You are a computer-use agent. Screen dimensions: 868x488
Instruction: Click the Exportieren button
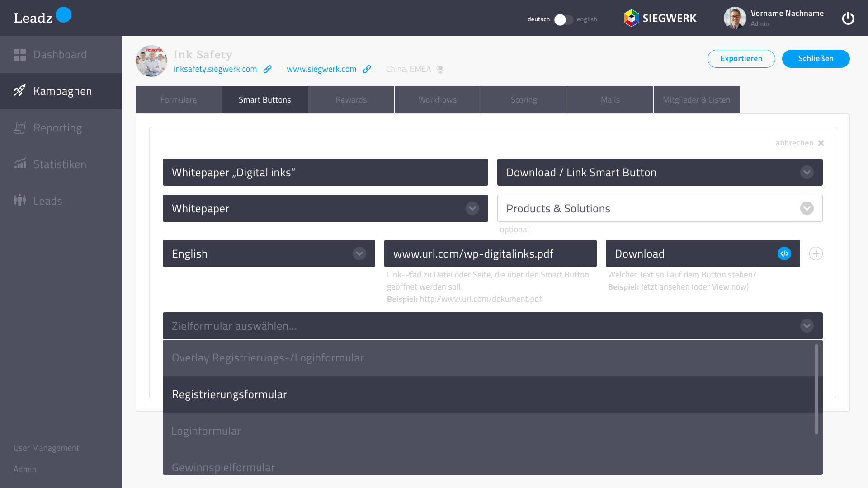(741, 59)
